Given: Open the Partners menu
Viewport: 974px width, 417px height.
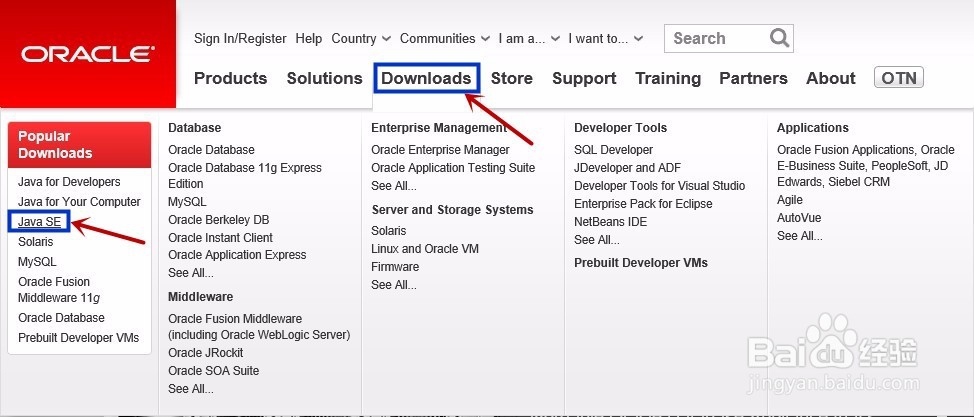Looking at the screenshot, I should tap(753, 78).
